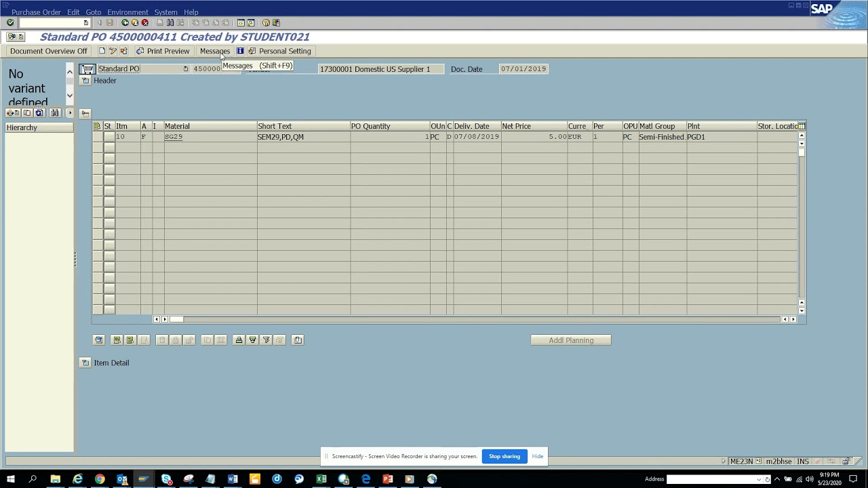Open the Help menu
The width and height of the screenshot is (868, 488).
(x=191, y=12)
